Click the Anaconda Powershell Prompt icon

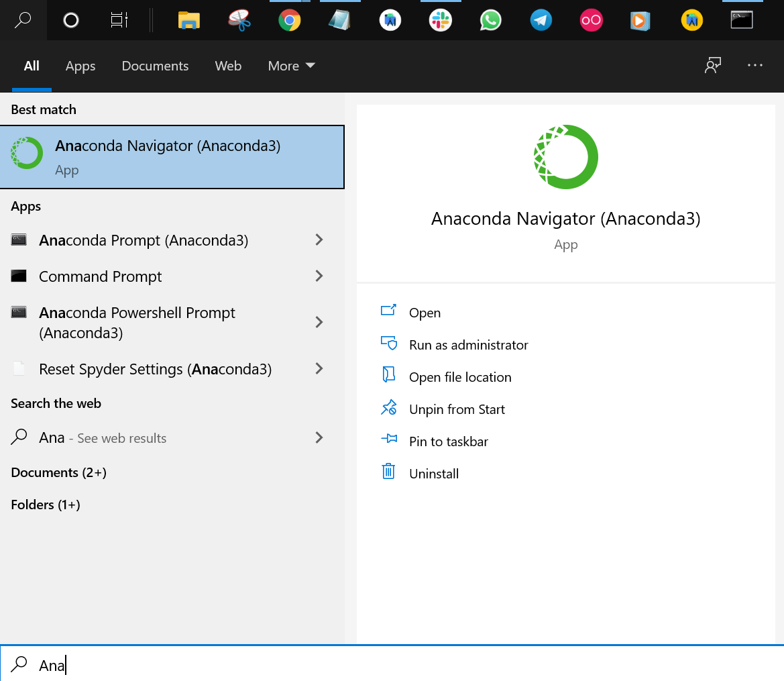click(x=19, y=312)
